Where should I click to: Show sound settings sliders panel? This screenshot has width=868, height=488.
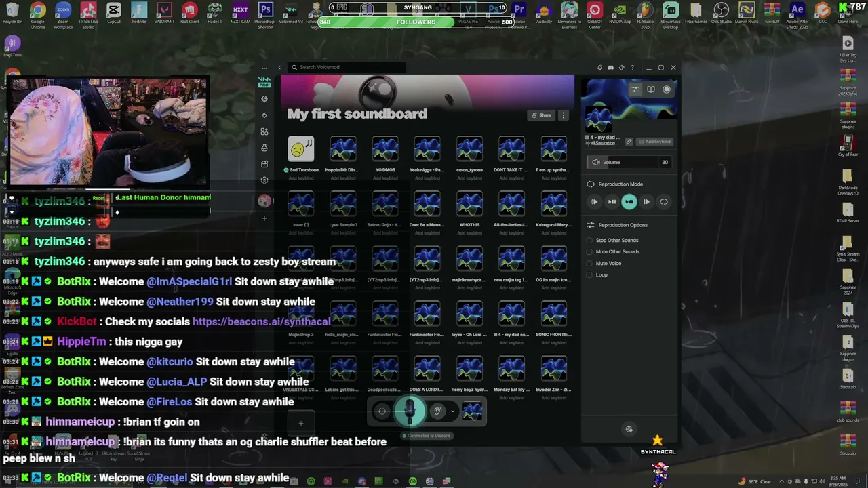(x=635, y=89)
